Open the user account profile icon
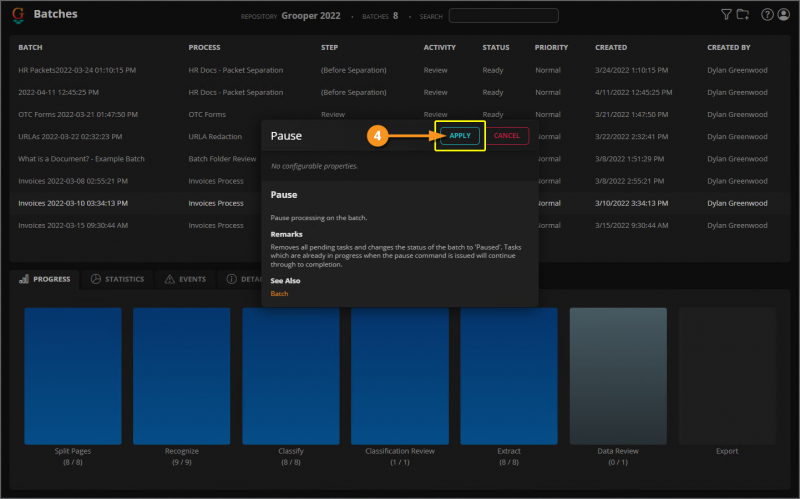Screen dimensions: 800x499 pos(783,15)
